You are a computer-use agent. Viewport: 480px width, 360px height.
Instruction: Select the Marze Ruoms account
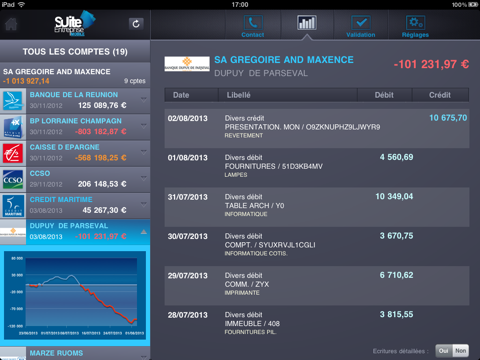click(x=75, y=353)
